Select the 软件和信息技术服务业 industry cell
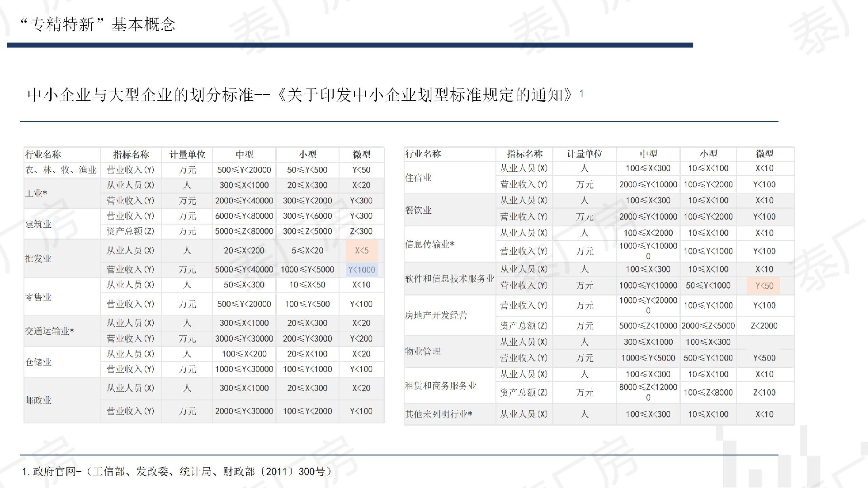Image resolution: width=868 pixels, height=488 pixels. tap(449, 278)
